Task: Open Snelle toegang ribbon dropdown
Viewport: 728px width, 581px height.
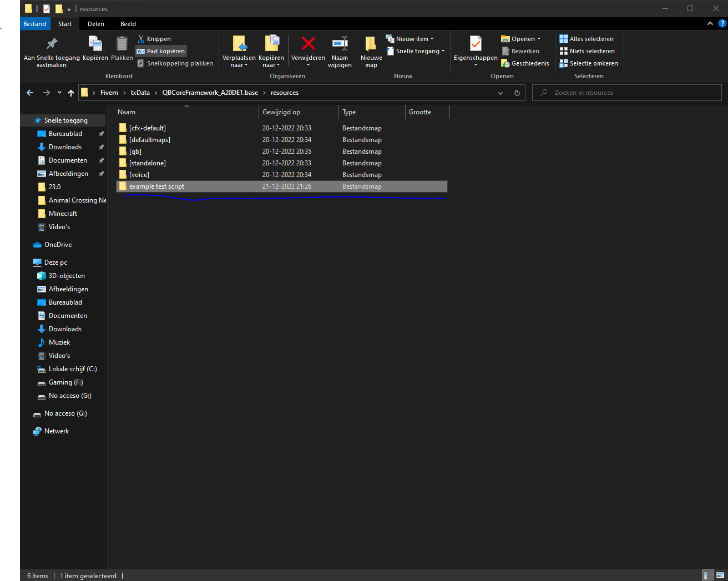Action: pyautogui.click(x=416, y=51)
